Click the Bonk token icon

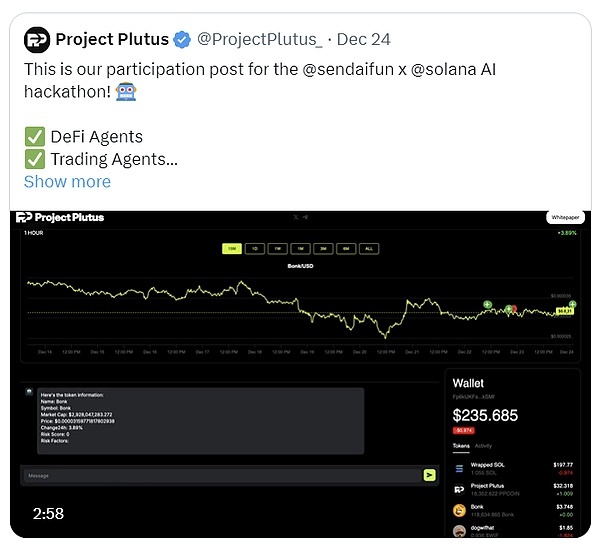pos(460,509)
